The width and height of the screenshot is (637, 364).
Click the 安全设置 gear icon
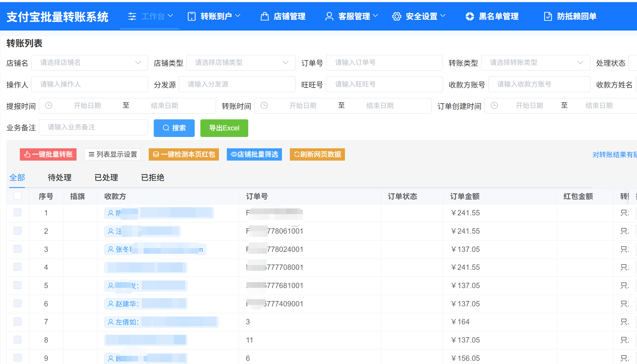click(x=397, y=16)
